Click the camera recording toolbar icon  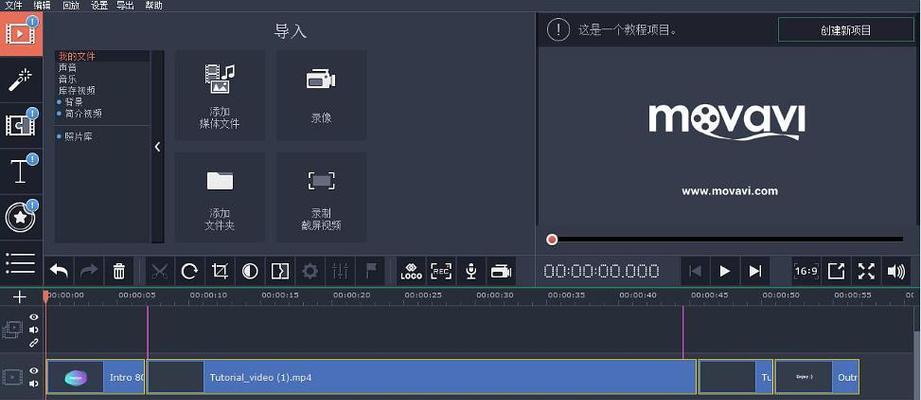[501, 271]
